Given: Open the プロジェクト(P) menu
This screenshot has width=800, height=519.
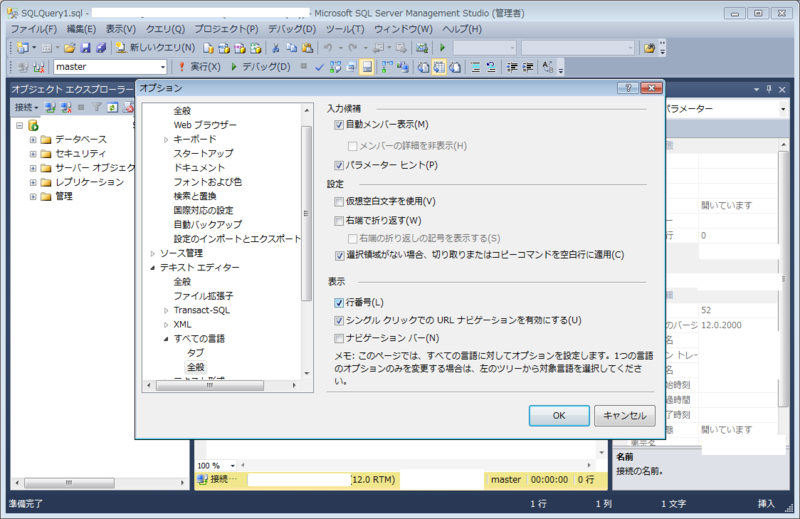Looking at the screenshot, I should tap(226, 29).
